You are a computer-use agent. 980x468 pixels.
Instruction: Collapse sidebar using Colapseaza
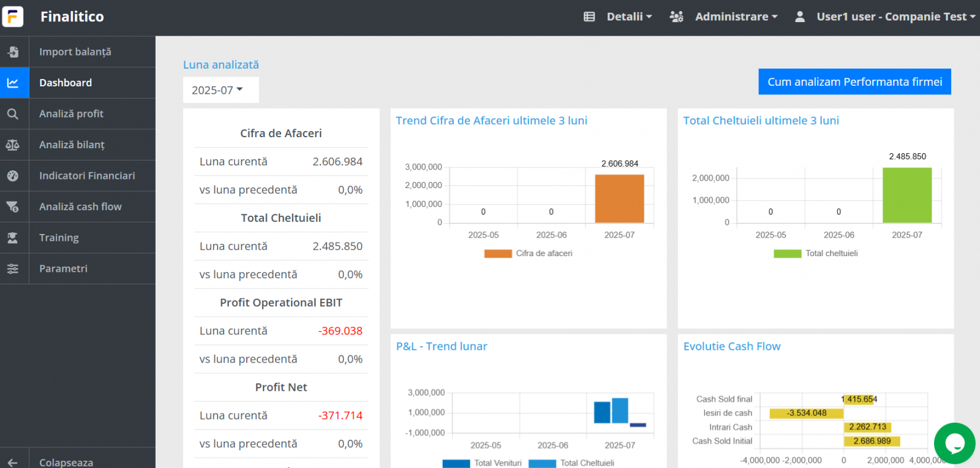click(66, 462)
